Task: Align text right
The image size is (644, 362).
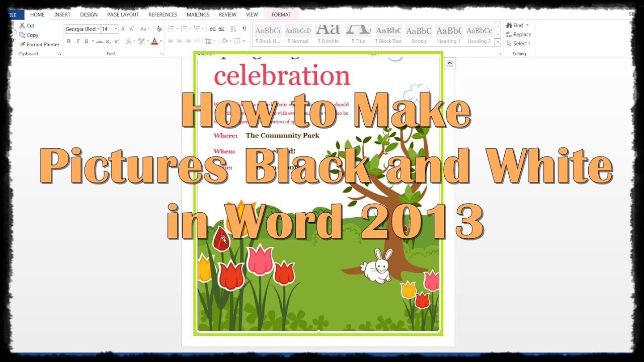Action: [188, 41]
